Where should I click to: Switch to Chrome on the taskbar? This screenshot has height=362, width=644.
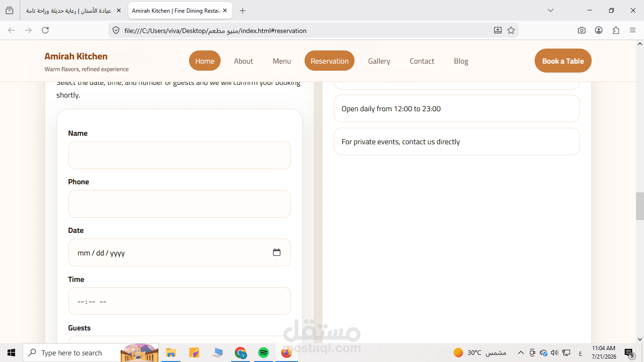(240, 353)
